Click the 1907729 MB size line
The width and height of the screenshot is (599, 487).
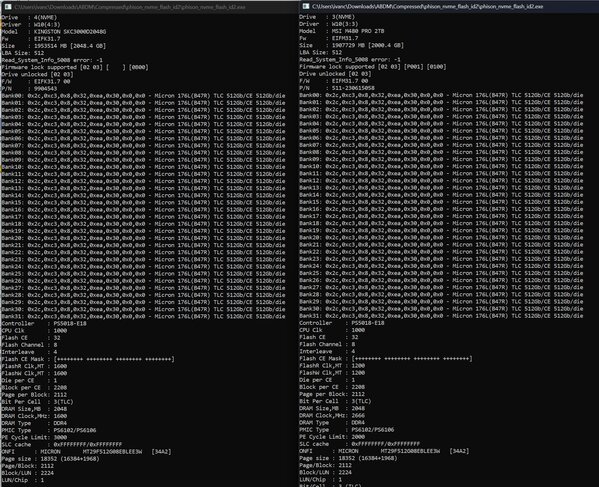point(351,45)
